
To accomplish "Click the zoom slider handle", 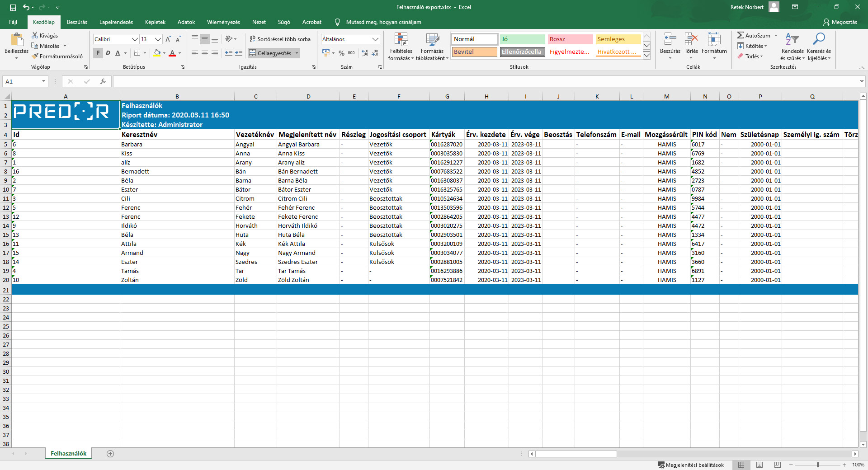I will point(818,465).
